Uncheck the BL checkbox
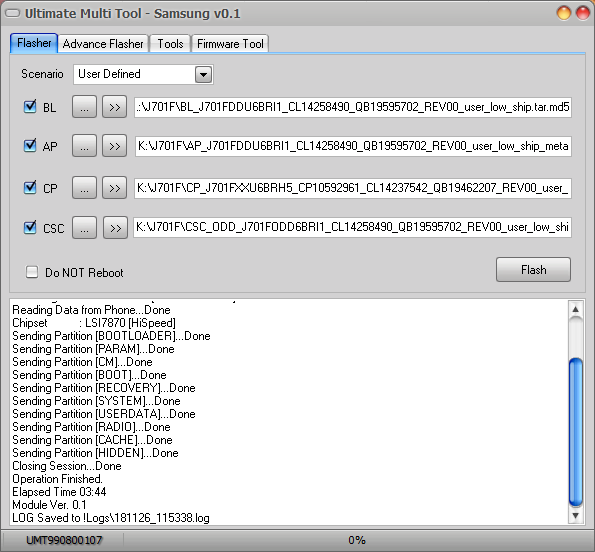 coord(30,107)
